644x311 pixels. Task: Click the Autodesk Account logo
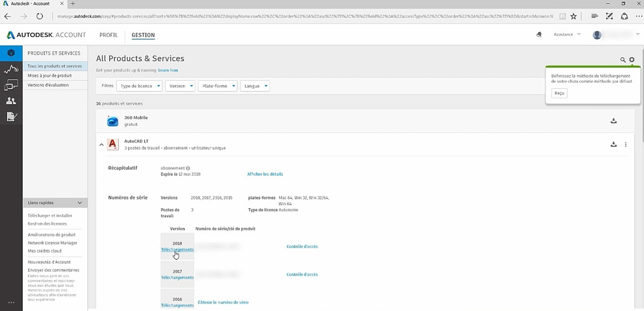tap(46, 35)
